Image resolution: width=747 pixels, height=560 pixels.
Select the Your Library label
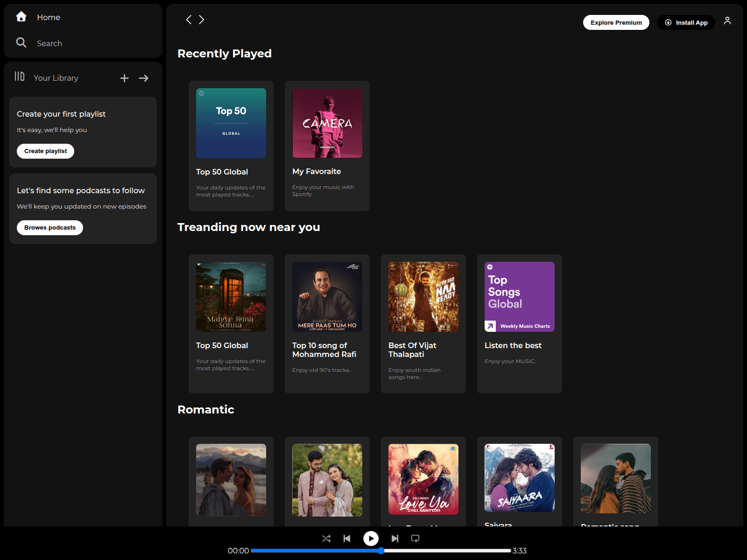pyautogui.click(x=56, y=78)
